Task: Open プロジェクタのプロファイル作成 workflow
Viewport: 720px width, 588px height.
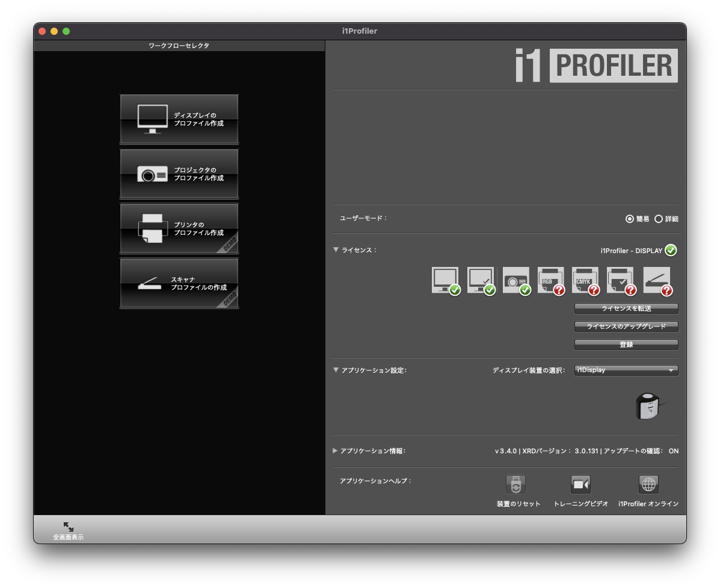Action: 179,174
